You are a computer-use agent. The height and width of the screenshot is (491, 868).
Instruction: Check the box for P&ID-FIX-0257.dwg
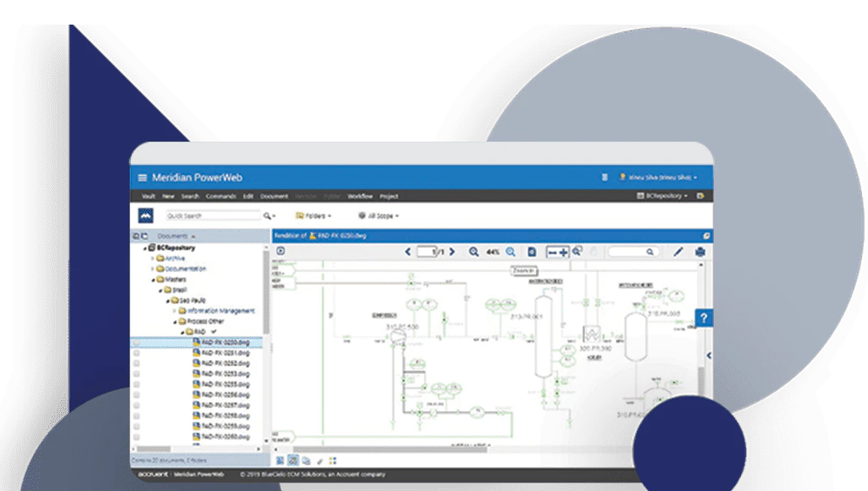point(136,405)
